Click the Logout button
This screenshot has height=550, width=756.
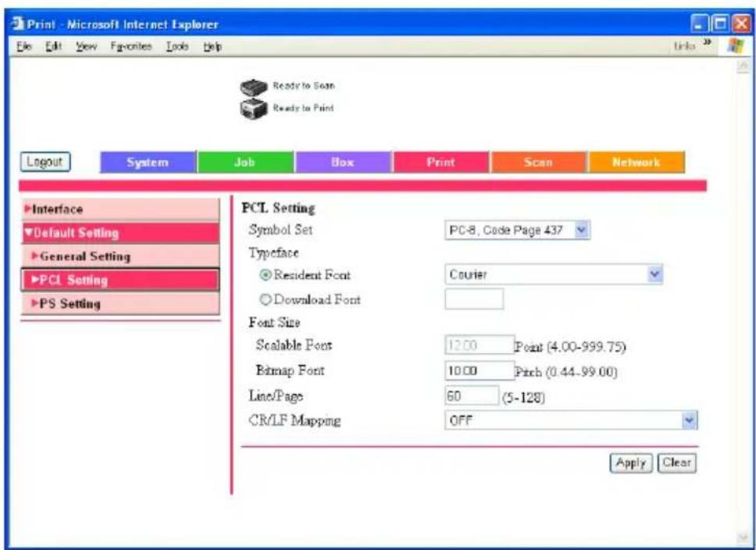tap(45, 162)
